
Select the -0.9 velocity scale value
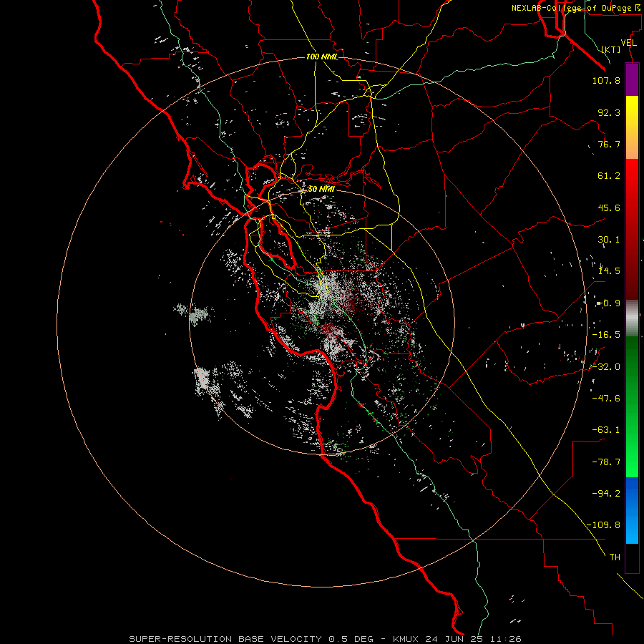click(608, 303)
